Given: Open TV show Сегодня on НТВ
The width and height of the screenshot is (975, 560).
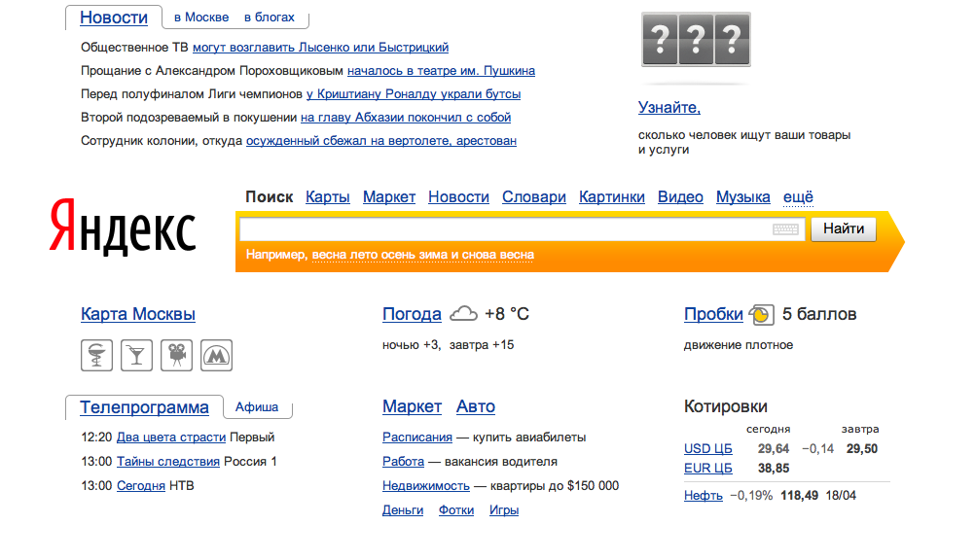Looking at the screenshot, I should click(x=141, y=486).
